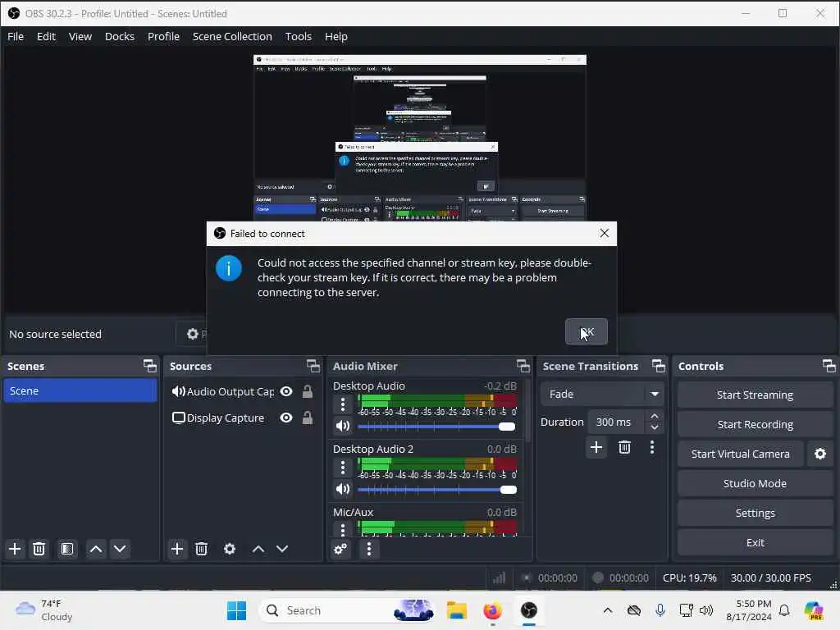This screenshot has height=630, width=840.
Task: Click Start Virtual Camera button
Action: (741, 454)
